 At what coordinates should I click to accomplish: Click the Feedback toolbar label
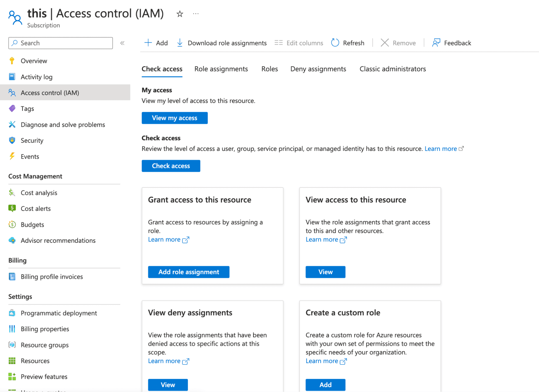(x=458, y=43)
